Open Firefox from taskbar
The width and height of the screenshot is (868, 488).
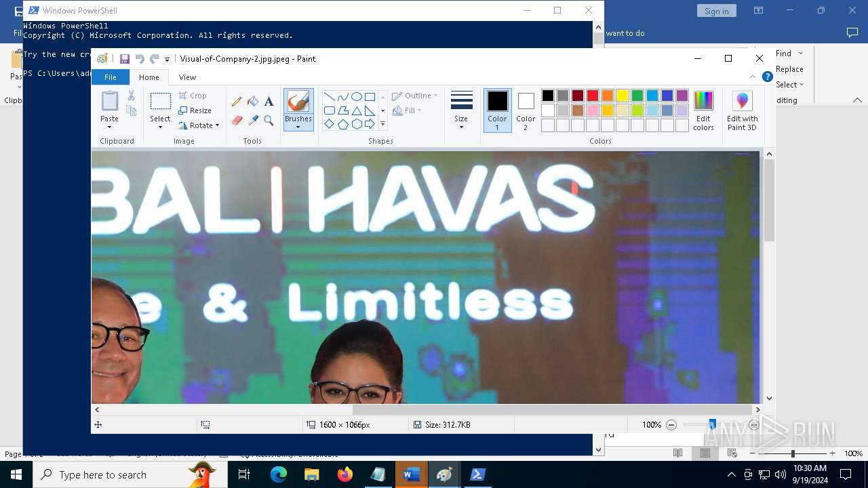(x=345, y=474)
